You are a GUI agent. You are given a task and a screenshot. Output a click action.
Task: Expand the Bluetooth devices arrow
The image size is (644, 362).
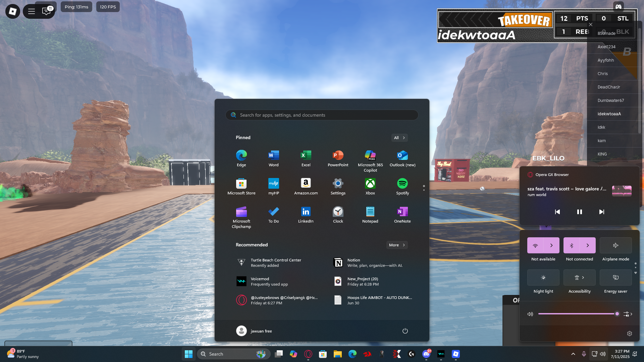coord(588,245)
